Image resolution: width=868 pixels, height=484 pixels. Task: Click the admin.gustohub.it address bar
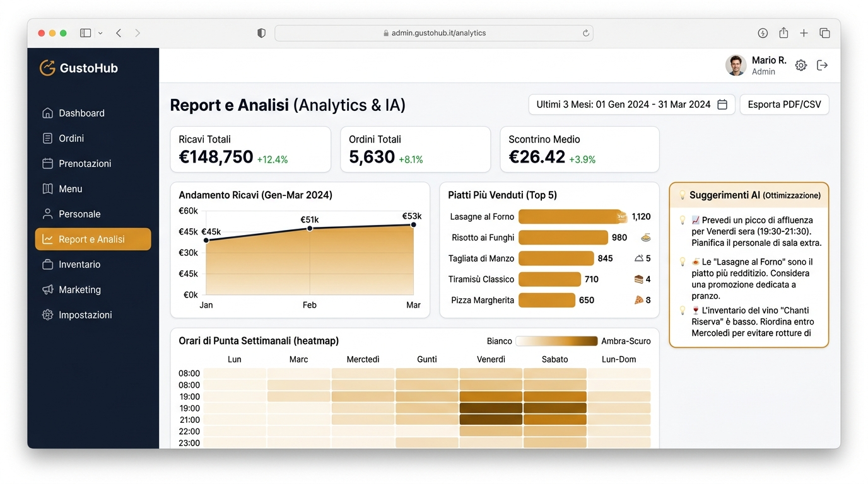click(434, 33)
